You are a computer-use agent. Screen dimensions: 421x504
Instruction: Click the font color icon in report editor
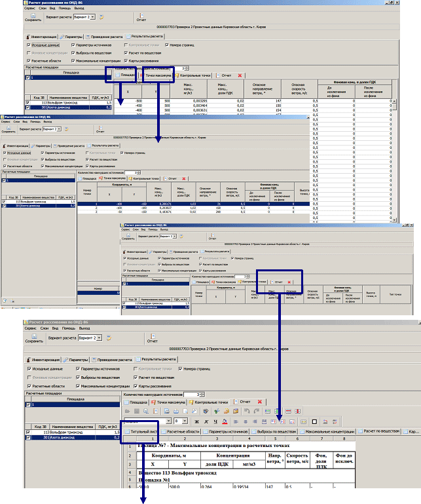pos(225,421)
